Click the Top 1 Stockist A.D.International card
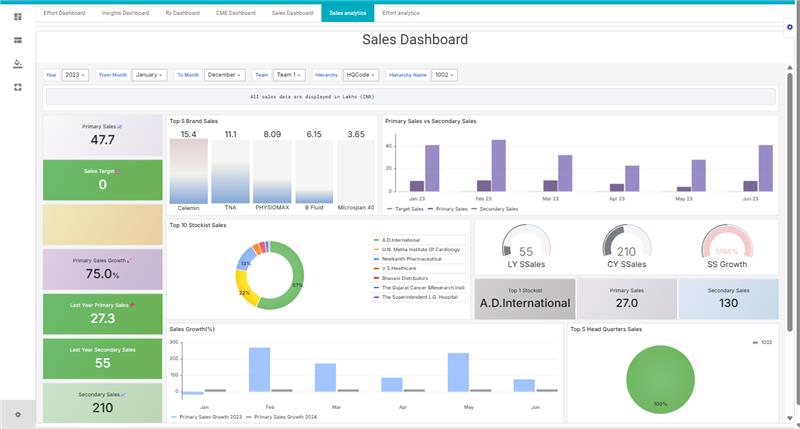Screen dimensions: 800x429 tap(524, 299)
